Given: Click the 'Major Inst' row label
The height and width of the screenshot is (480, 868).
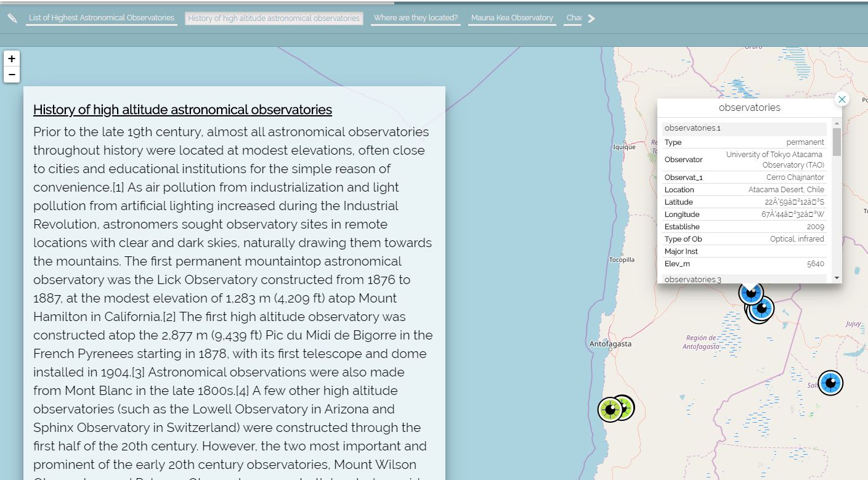Looking at the screenshot, I should pyautogui.click(x=681, y=251).
